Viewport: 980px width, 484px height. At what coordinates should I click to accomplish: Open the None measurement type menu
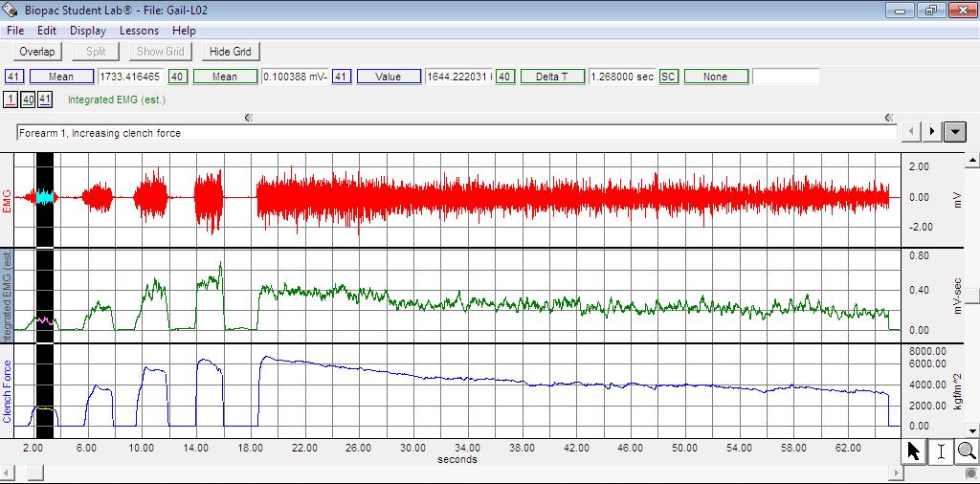(x=716, y=77)
